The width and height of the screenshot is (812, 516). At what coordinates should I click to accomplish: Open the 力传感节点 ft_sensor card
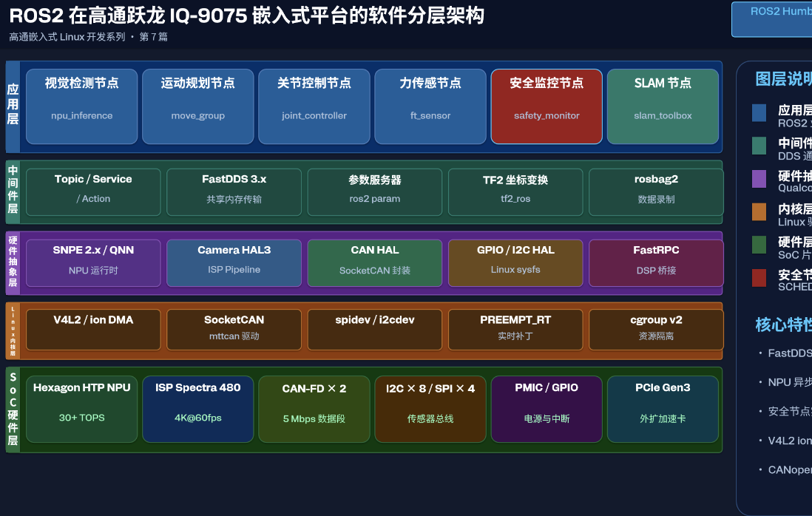(x=430, y=106)
